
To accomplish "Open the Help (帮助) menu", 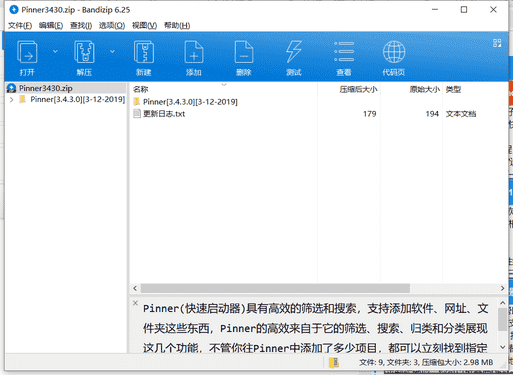I will click(177, 25).
